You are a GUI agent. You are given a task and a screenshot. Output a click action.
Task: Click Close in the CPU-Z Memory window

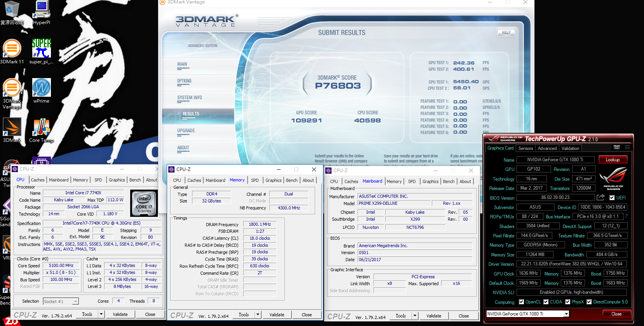tap(307, 315)
